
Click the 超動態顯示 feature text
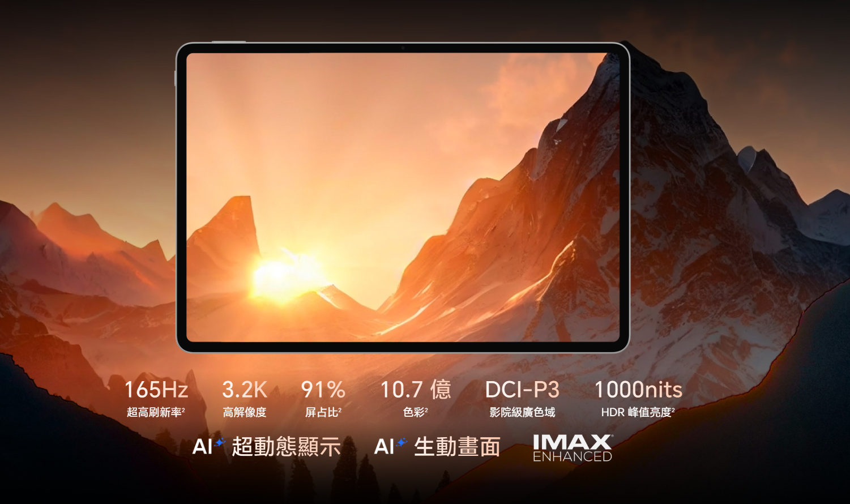pos(286,447)
